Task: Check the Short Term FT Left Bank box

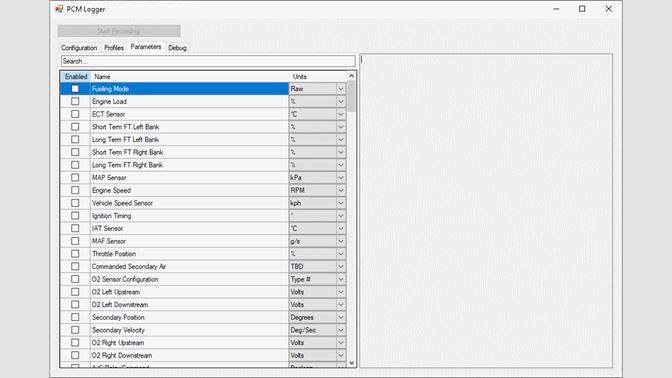Action: click(x=75, y=127)
